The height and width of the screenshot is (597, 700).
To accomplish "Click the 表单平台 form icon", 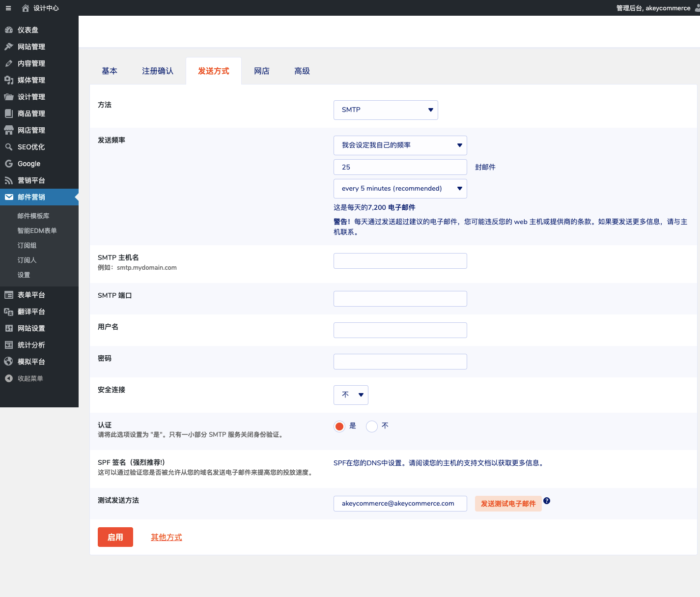I will (9, 295).
